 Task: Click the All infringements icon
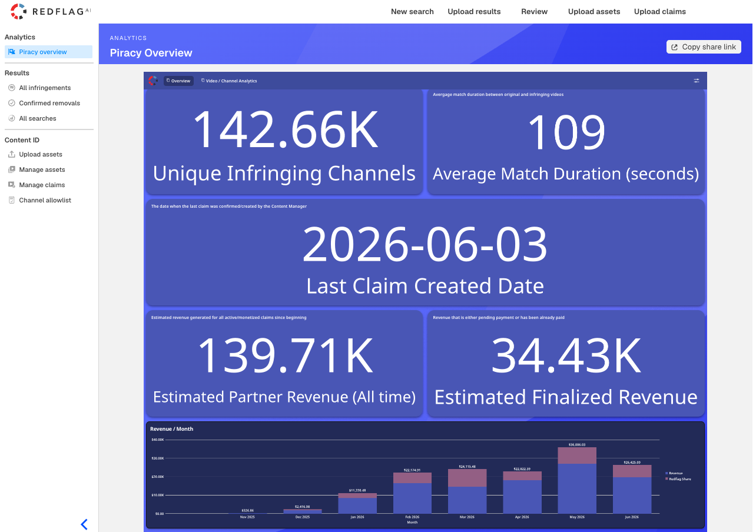pyautogui.click(x=12, y=88)
